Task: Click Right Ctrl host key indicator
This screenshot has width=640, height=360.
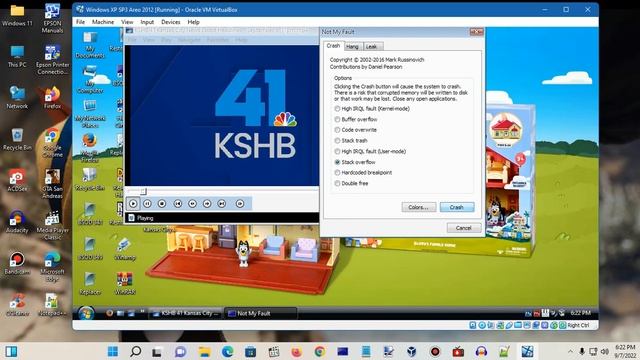Action: [578, 325]
